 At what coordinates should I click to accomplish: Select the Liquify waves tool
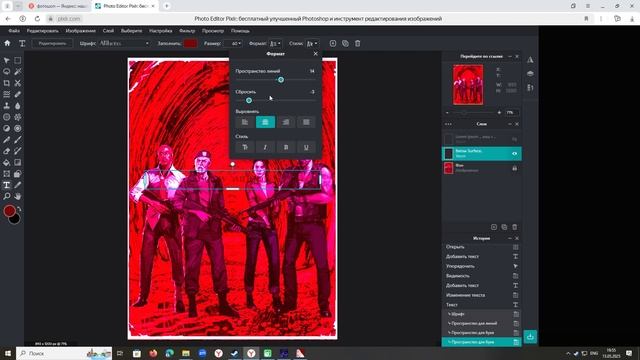point(7,94)
